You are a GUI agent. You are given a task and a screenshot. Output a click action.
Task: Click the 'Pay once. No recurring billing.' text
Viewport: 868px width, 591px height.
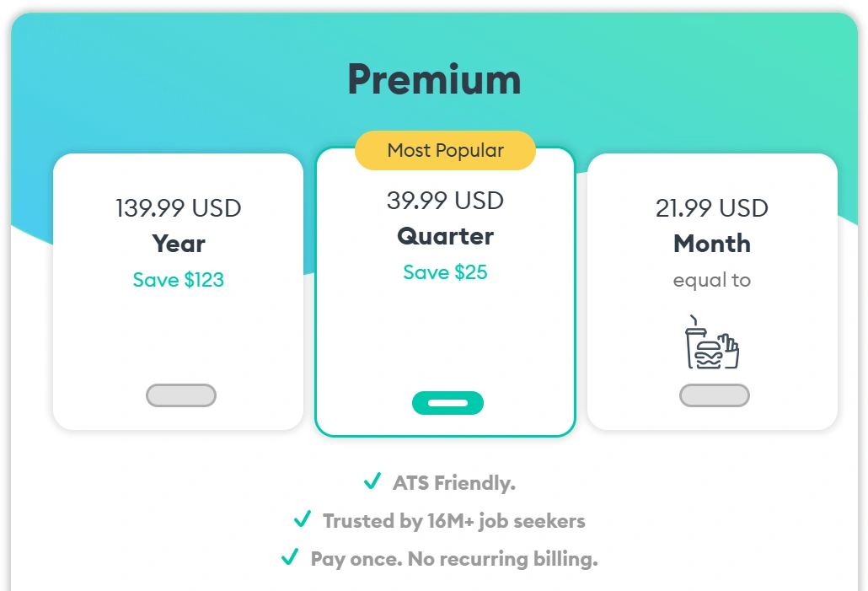pyautogui.click(x=453, y=558)
